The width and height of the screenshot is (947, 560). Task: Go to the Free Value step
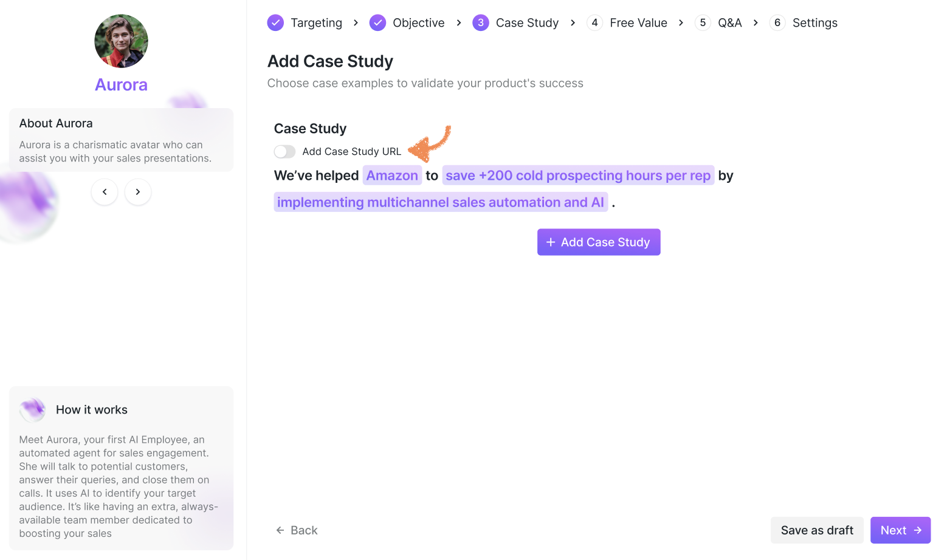[638, 23]
